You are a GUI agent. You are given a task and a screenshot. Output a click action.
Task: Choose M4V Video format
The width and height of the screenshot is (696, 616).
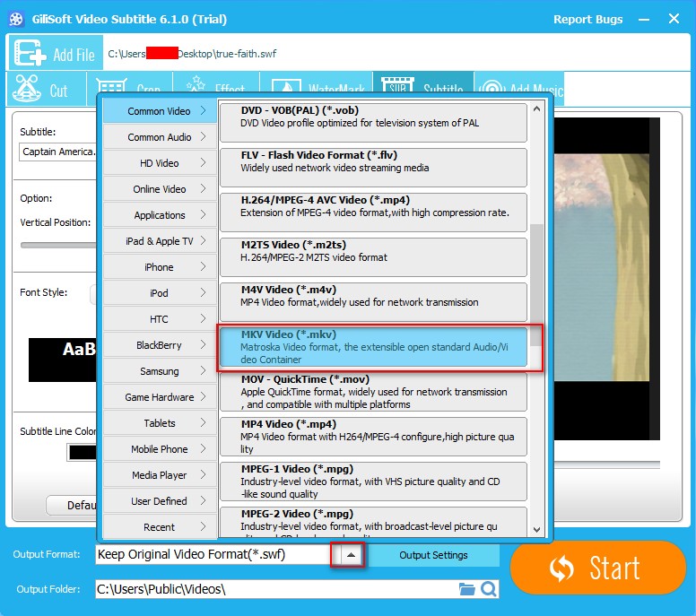point(373,302)
